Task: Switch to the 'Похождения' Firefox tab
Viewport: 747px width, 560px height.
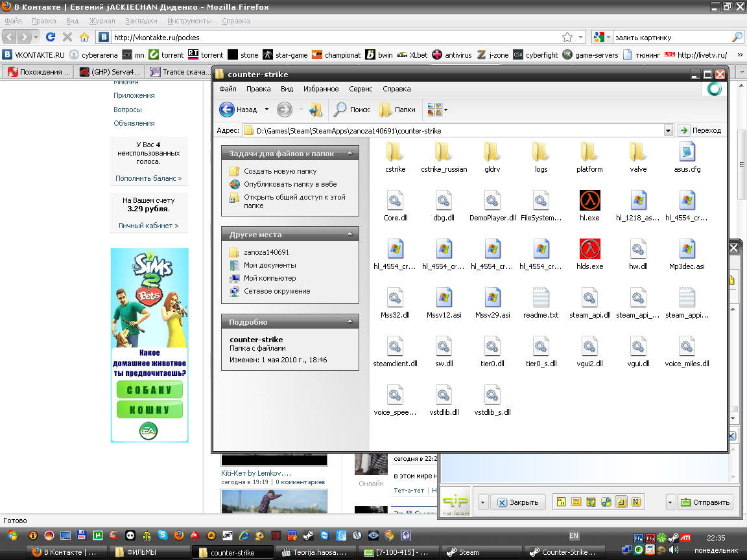Action: tap(39, 72)
